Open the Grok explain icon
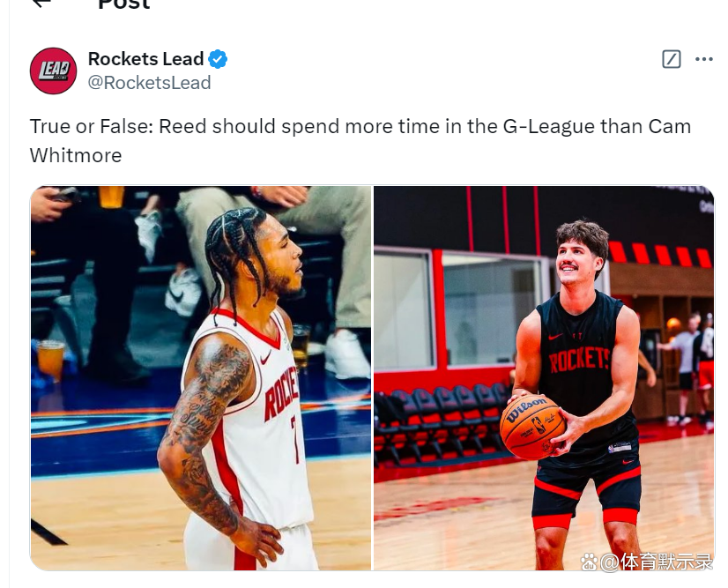 pyautogui.click(x=671, y=59)
